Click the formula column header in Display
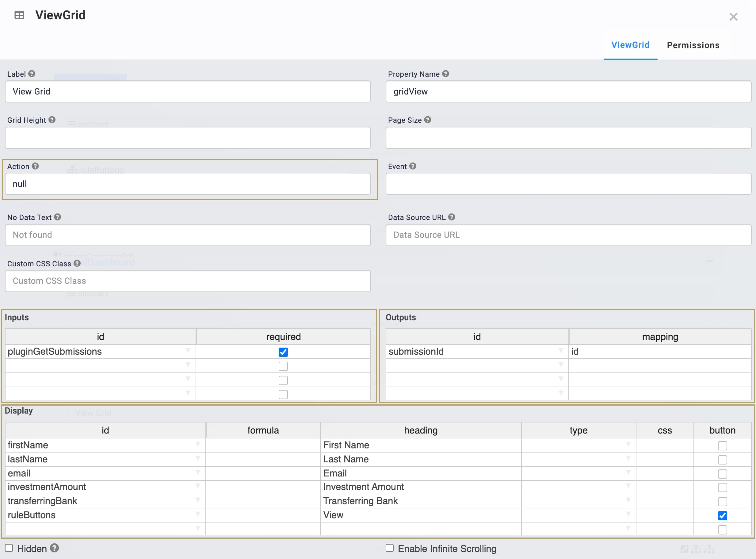This screenshot has width=756, height=559. pos(263,430)
